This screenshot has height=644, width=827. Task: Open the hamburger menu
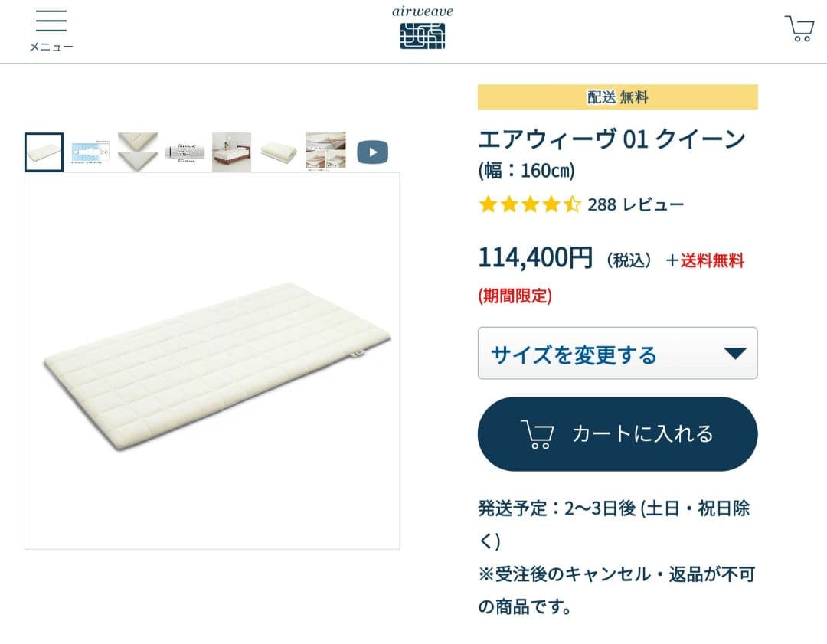coord(51,21)
